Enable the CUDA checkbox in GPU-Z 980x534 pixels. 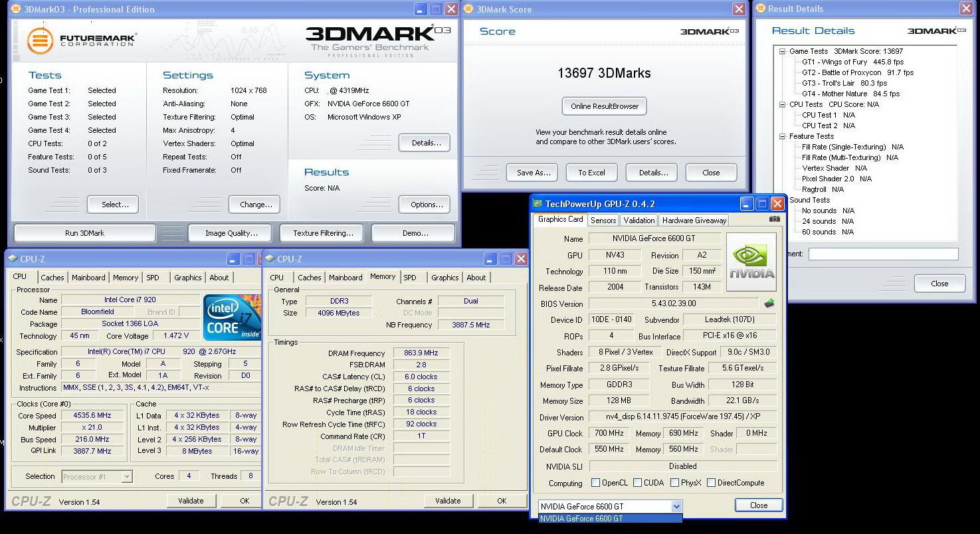tap(638, 483)
